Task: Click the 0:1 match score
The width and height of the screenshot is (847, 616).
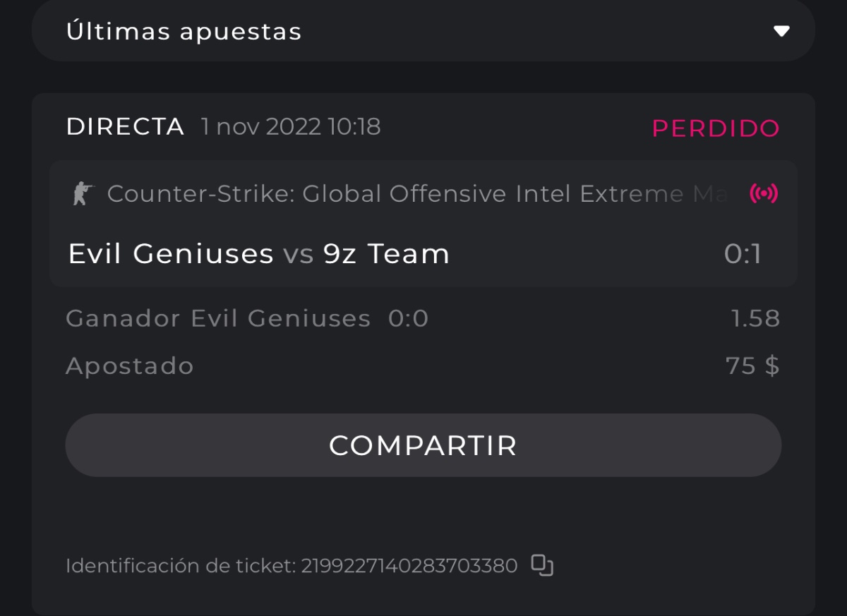Action: click(x=743, y=253)
